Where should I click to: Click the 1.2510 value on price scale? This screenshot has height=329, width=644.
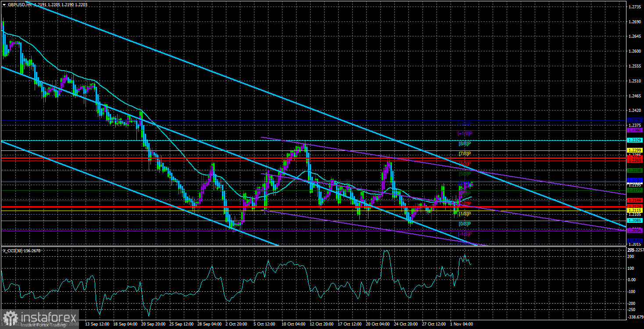635,81
